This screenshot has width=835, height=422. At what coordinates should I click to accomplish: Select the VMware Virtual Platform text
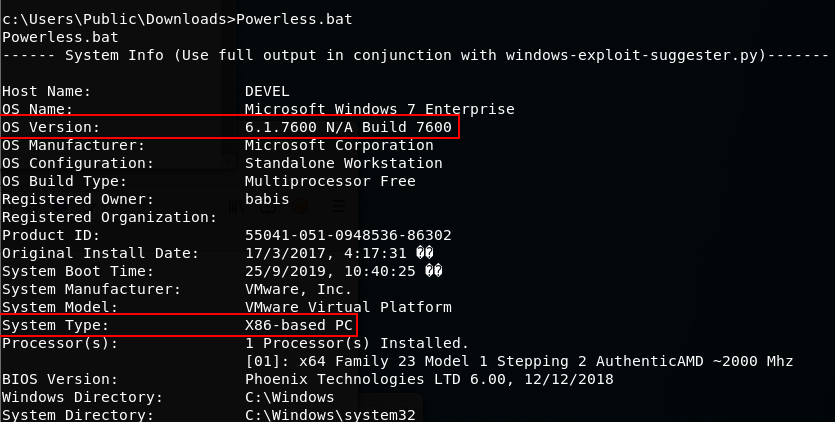pos(348,307)
